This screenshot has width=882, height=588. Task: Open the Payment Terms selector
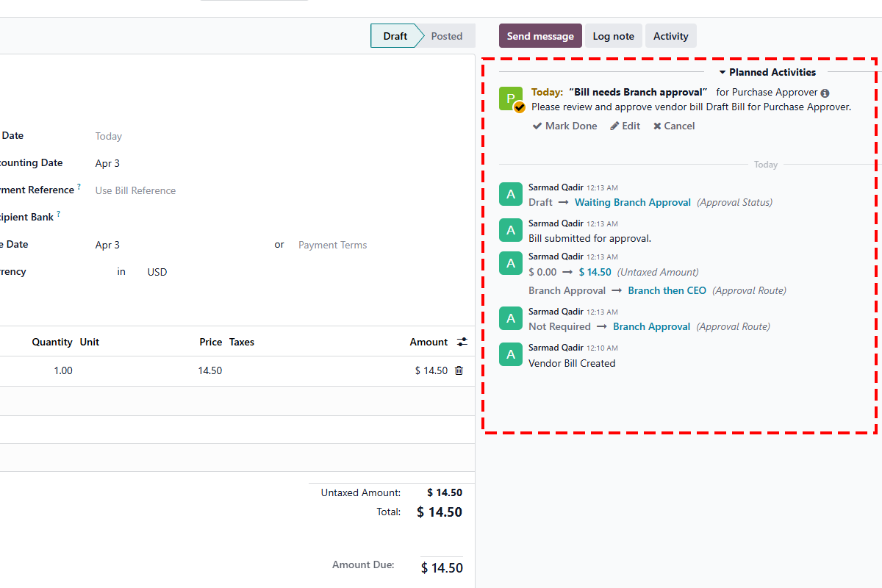tap(332, 245)
